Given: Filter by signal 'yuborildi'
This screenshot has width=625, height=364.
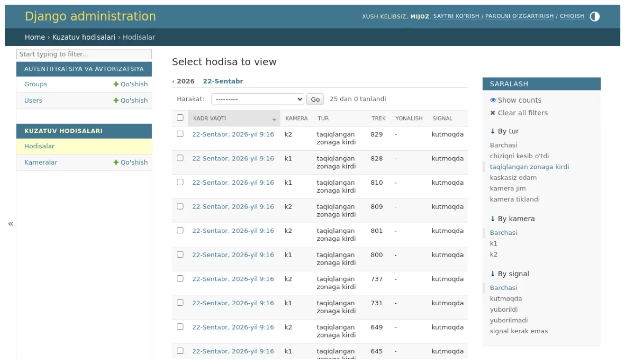Looking at the screenshot, I should click(504, 310).
